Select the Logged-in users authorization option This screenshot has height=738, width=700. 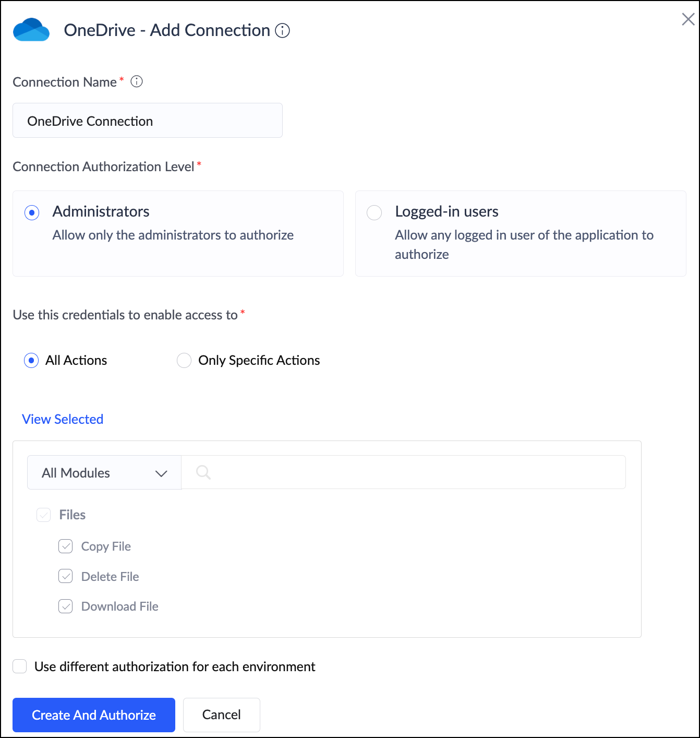[375, 213]
